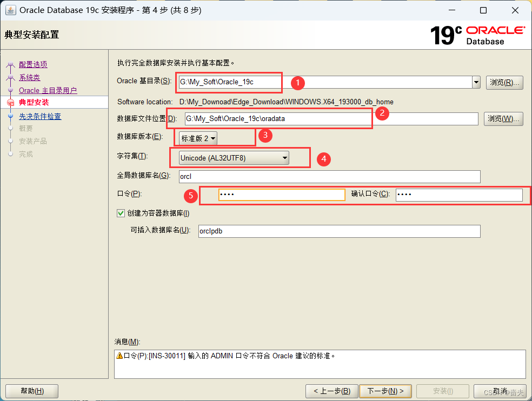Click the 可插入数据库名 orclpdb field
The height and width of the screenshot is (401, 532).
click(x=340, y=231)
